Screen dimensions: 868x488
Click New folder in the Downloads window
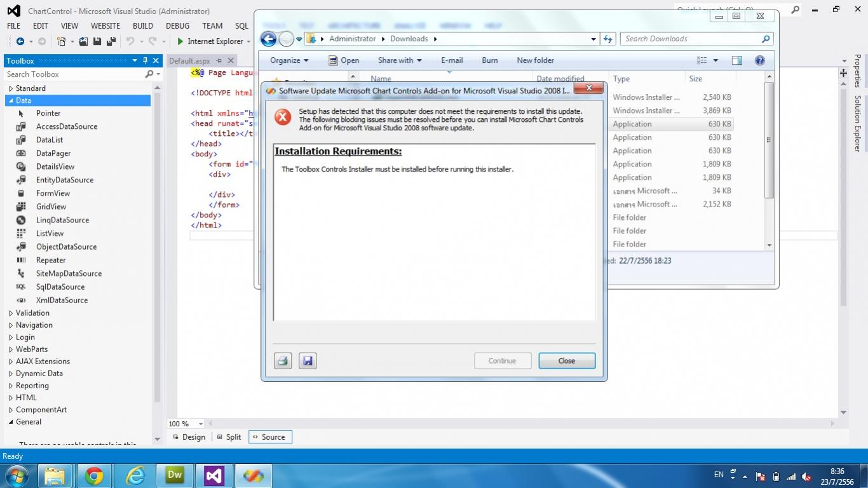pyautogui.click(x=536, y=60)
